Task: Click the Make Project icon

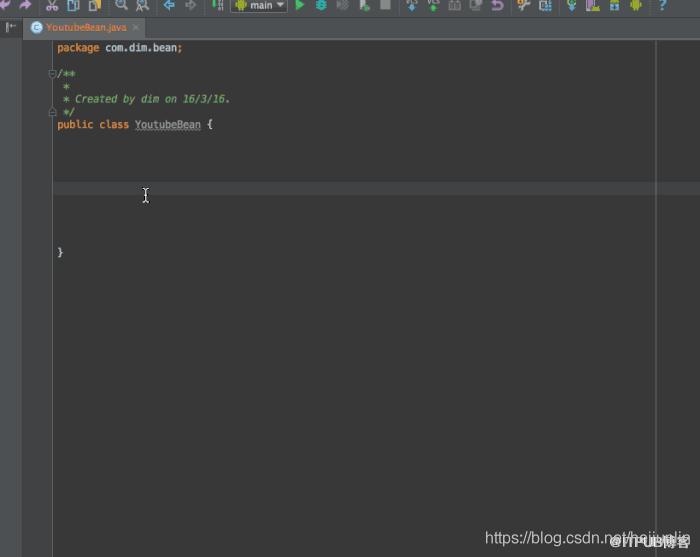Action: pos(217,5)
